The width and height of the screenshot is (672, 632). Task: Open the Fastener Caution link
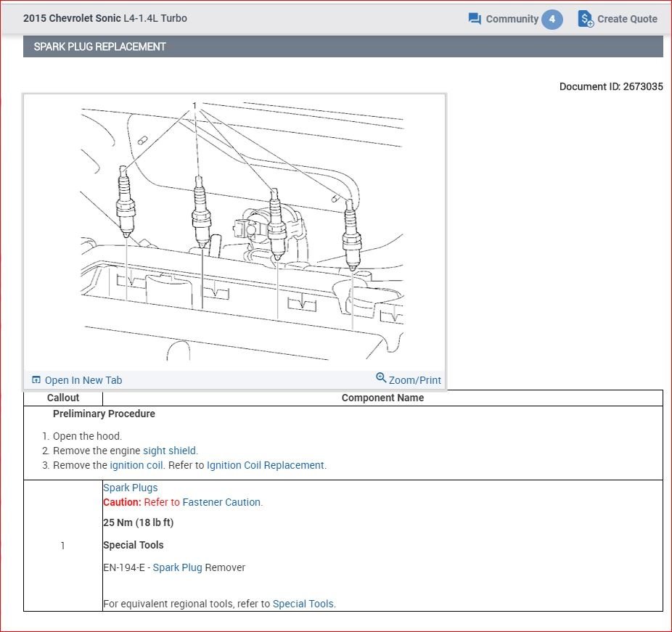pyautogui.click(x=221, y=502)
